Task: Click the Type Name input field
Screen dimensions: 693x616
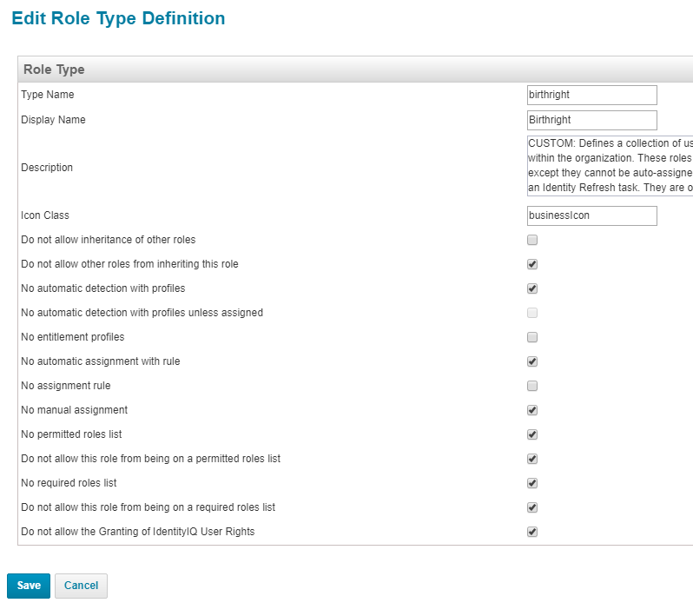Action: (591, 95)
